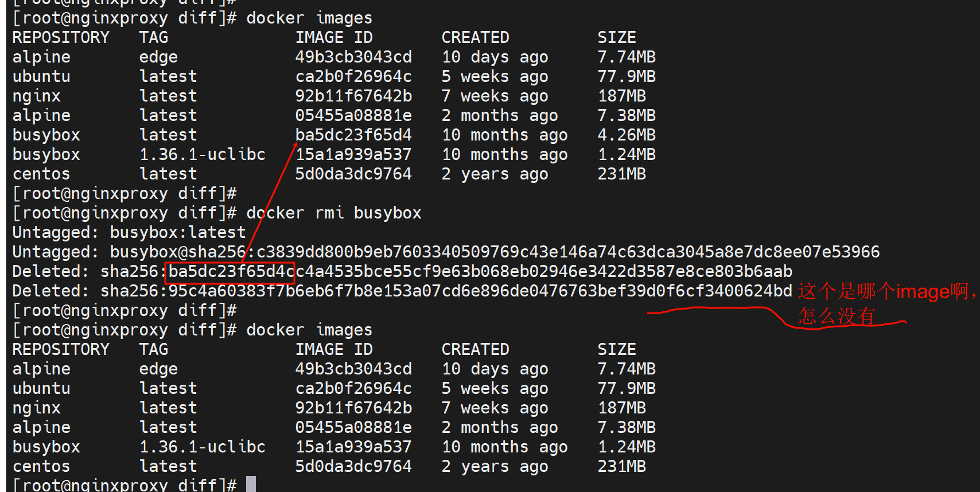Click the '10 months ago' value in busybox latest row

(504, 135)
